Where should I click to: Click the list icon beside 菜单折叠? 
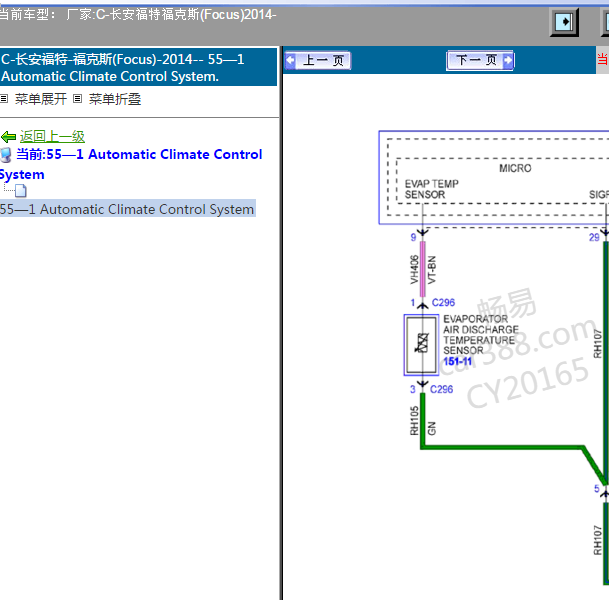pyautogui.click(x=78, y=99)
